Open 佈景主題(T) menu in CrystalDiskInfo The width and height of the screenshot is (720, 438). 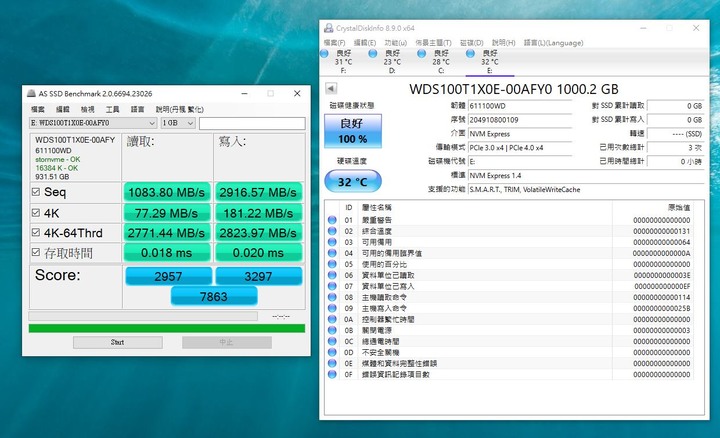pyautogui.click(x=433, y=43)
